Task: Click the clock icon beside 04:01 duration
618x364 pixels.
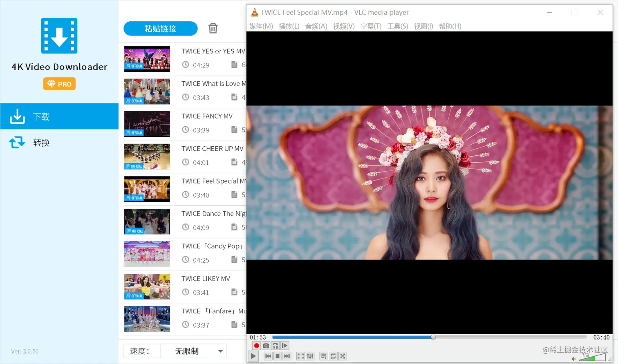Action: [x=186, y=162]
